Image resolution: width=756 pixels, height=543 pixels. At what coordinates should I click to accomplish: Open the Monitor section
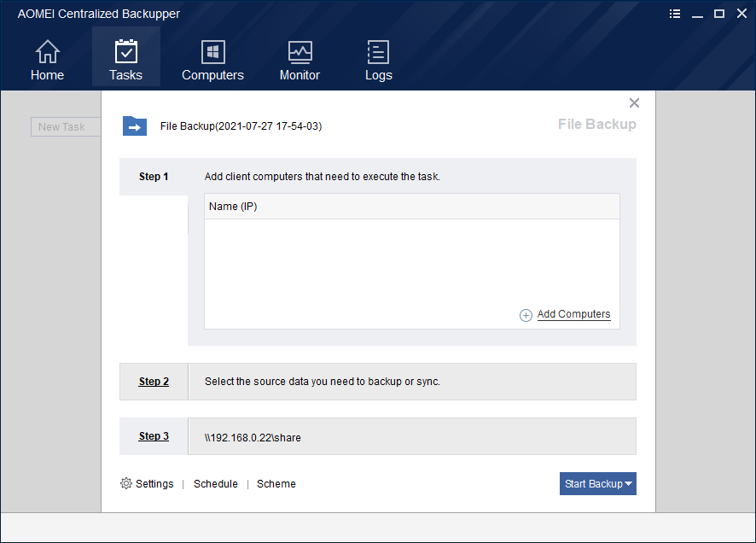pos(299,60)
